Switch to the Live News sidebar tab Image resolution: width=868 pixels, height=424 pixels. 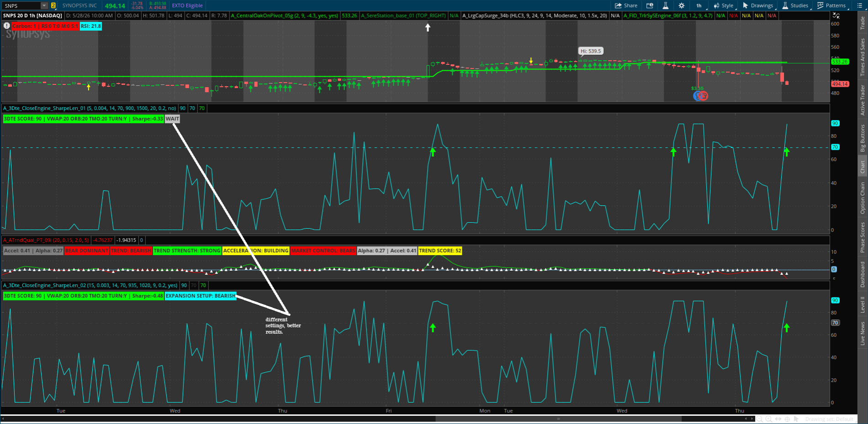click(x=863, y=333)
